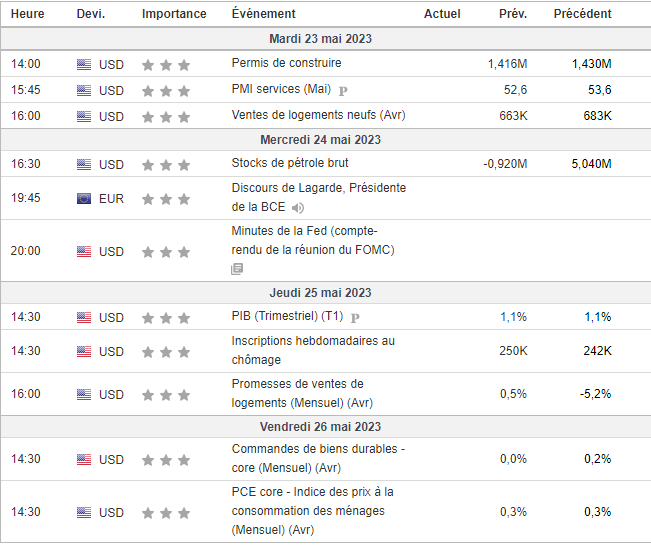The image size is (651, 545).
Task: Click importance stars for Inscriptions hebdomadaires au chômage
Action: (x=165, y=351)
